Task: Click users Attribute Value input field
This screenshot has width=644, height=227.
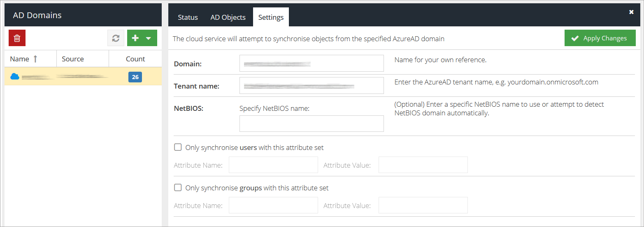Action: [x=423, y=165]
